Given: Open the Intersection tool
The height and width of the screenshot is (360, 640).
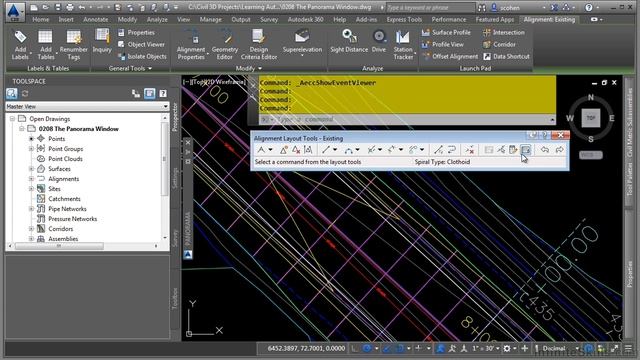Looking at the screenshot, I should pos(504,32).
